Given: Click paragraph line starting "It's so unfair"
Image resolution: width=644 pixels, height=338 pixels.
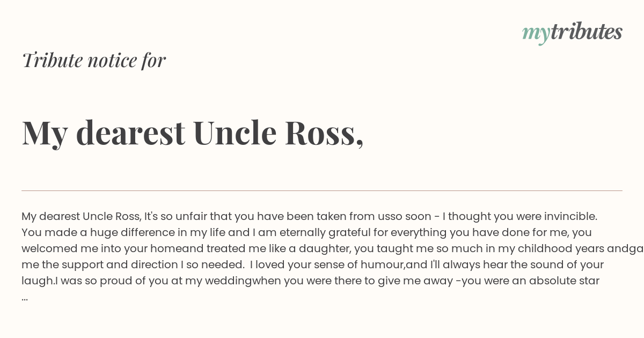Looking at the screenshot, I should [309, 217].
